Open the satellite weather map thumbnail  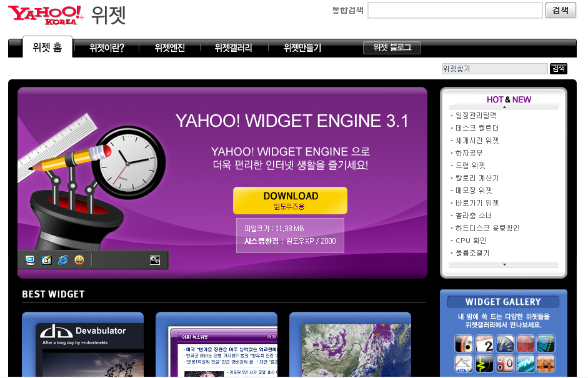351,344
